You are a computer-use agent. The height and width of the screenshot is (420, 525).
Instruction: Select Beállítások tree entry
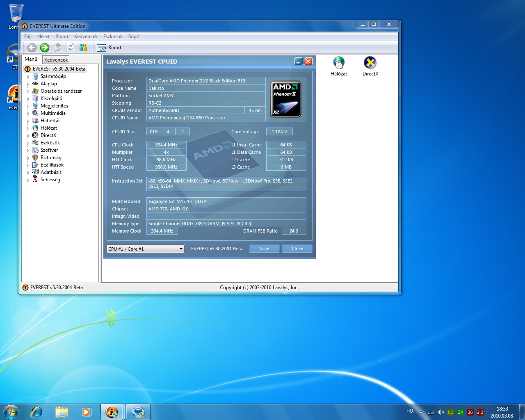(52, 165)
